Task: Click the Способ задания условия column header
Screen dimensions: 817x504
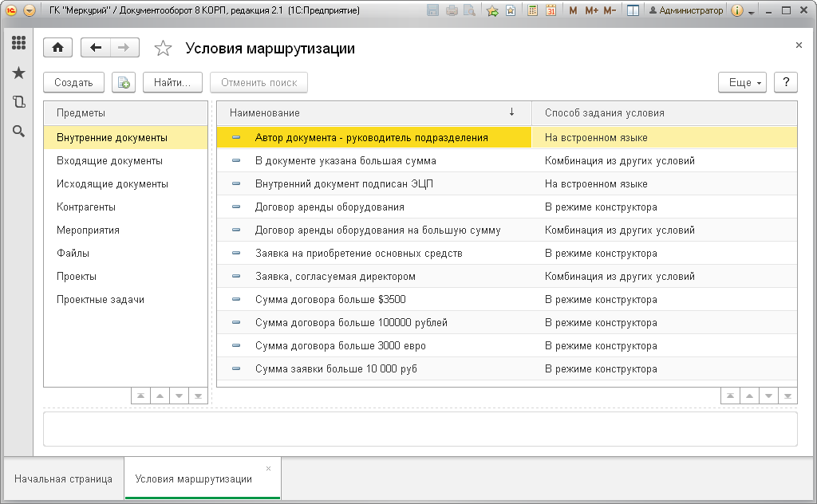Action: click(x=665, y=113)
